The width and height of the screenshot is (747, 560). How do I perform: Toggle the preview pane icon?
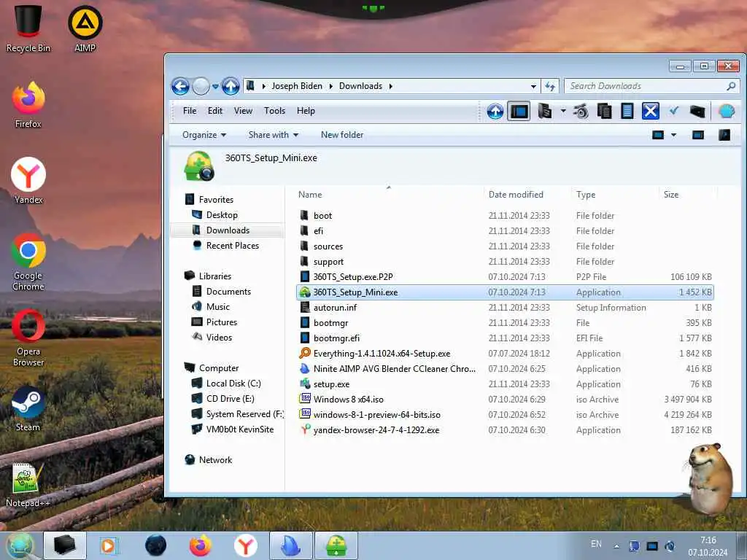click(698, 135)
